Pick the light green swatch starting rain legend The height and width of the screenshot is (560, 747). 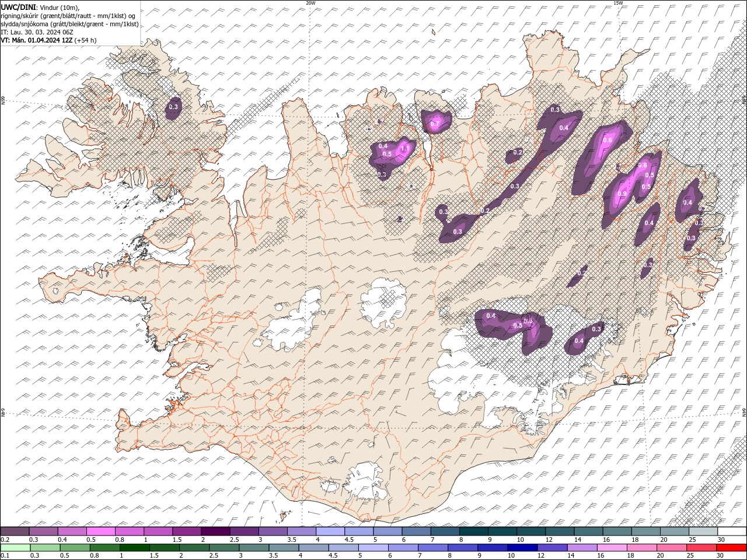15,548
